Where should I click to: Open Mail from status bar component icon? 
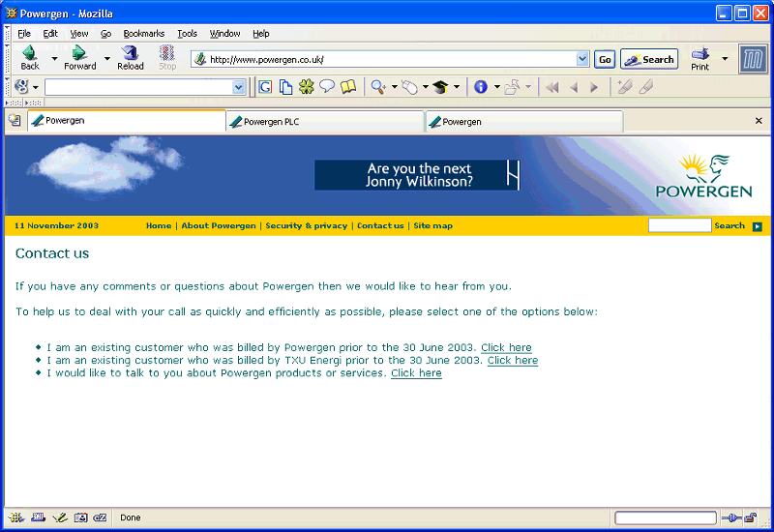tap(38, 517)
